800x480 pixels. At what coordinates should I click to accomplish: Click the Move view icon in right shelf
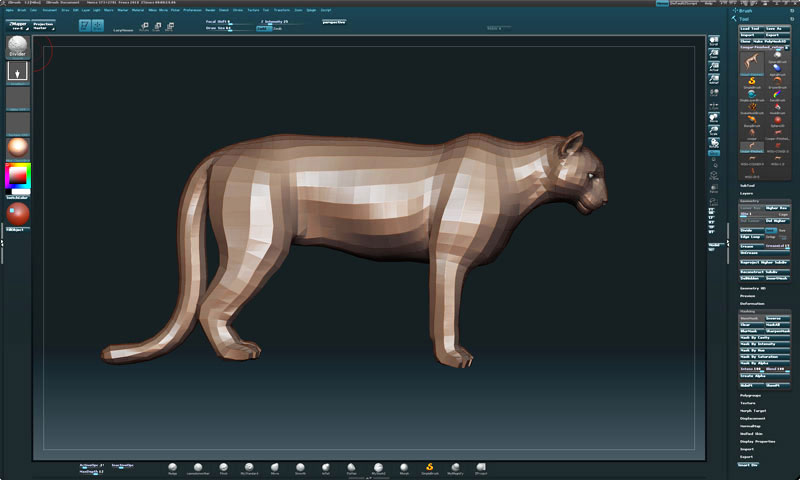point(714,118)
